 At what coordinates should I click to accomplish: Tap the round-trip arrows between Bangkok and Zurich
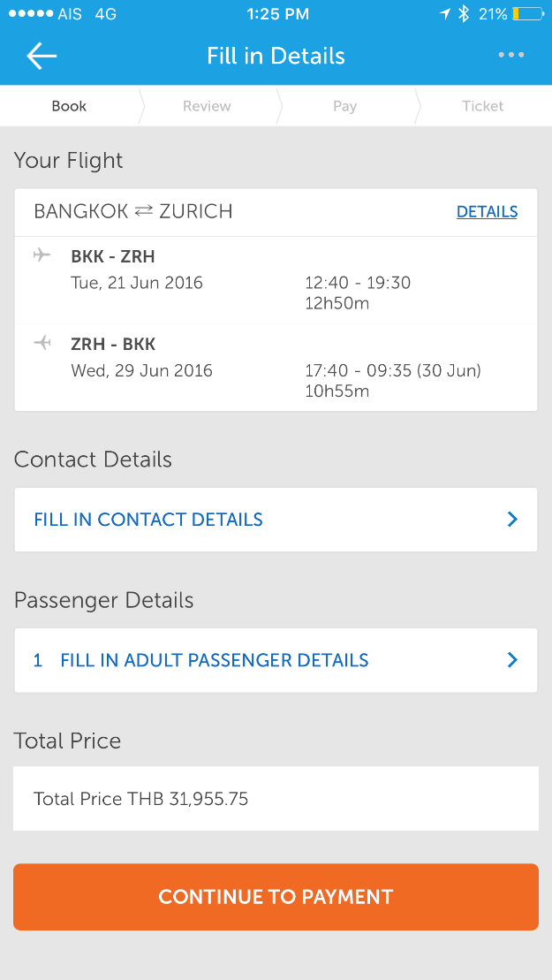[x=143, y=210]
